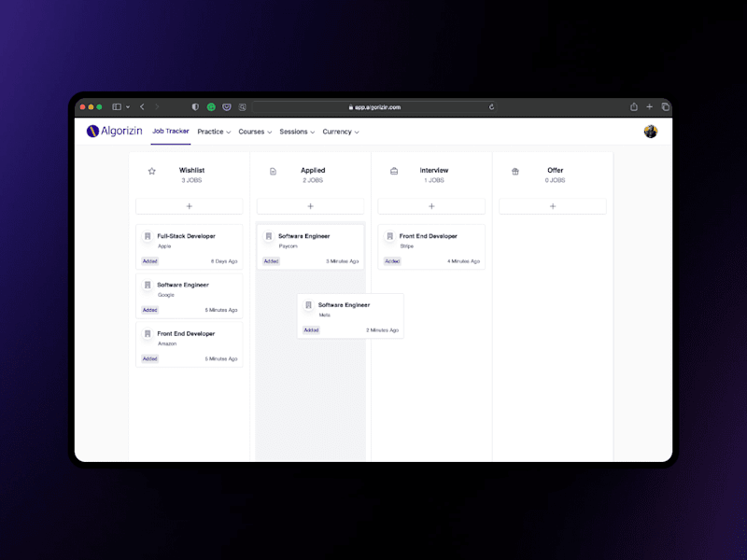Image resolution: width=747 pixels, height=560 pixels.
Task: Open Software Engineer Meta job card
Action: (350, 316)
